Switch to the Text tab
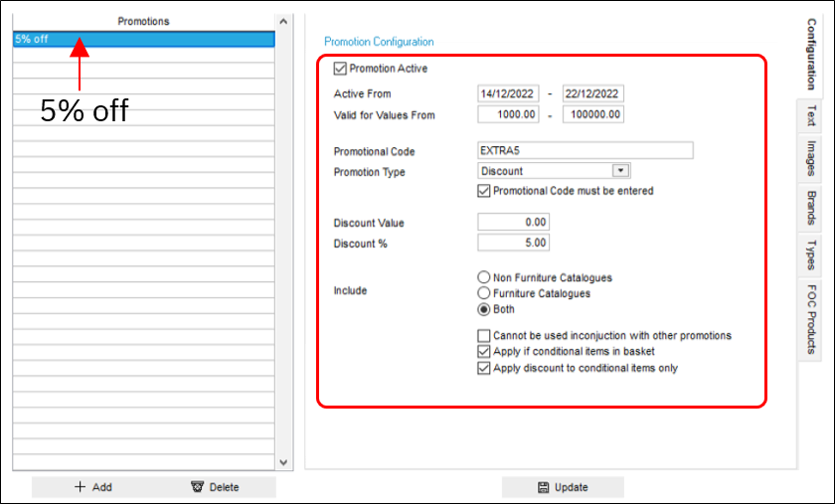This screenshot has height=504, width=835. pyautogui.click(x=811, y=115)
